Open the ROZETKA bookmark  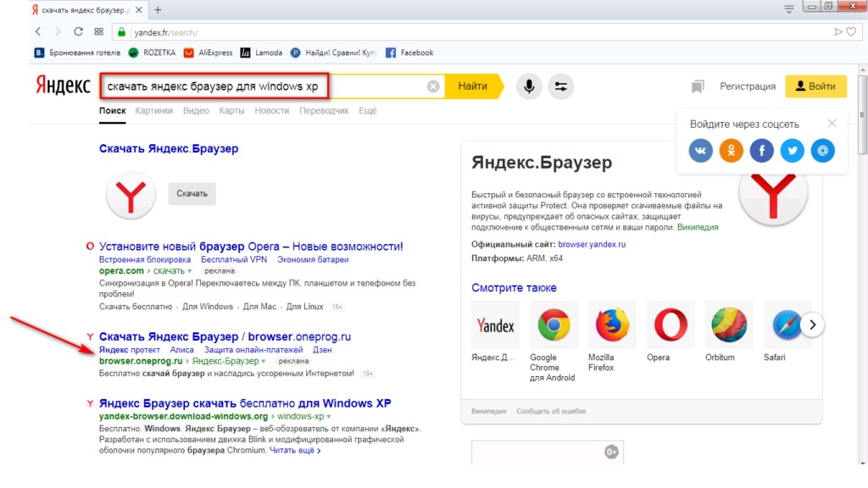(153, 53)
